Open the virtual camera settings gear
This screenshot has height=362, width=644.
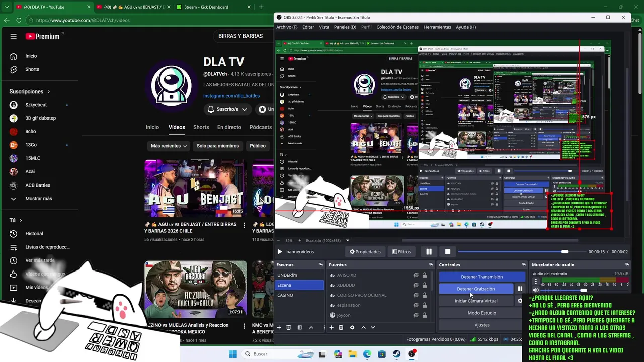(520, 301)
